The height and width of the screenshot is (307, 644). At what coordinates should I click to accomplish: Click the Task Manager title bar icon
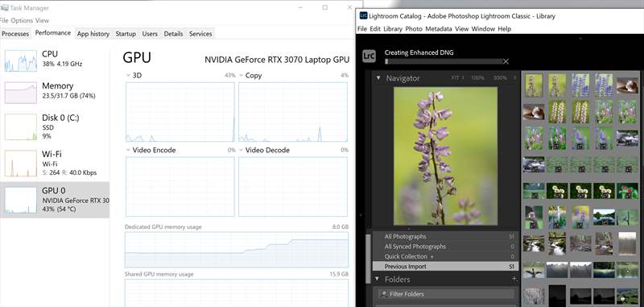click(4, 8)
